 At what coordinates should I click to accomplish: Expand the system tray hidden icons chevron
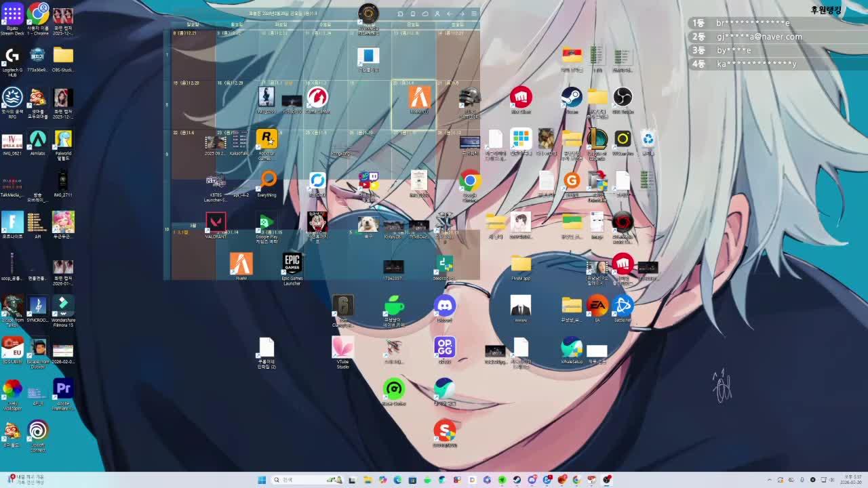[x=769, y=480]
